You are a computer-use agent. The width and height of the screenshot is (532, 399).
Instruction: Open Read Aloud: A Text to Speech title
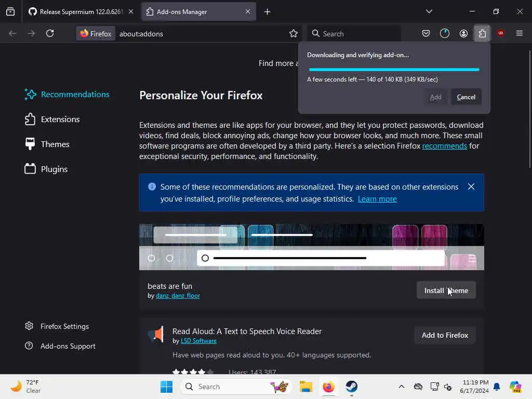coord(247,331)
